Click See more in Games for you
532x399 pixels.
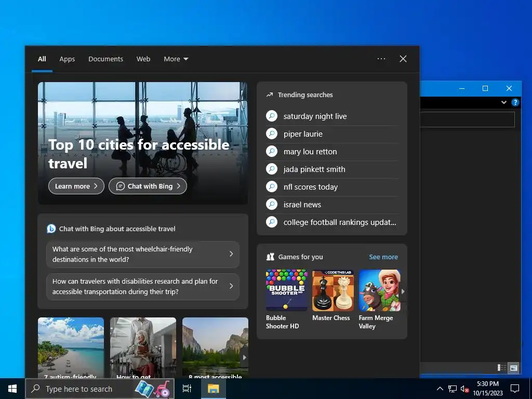point(383,257)
